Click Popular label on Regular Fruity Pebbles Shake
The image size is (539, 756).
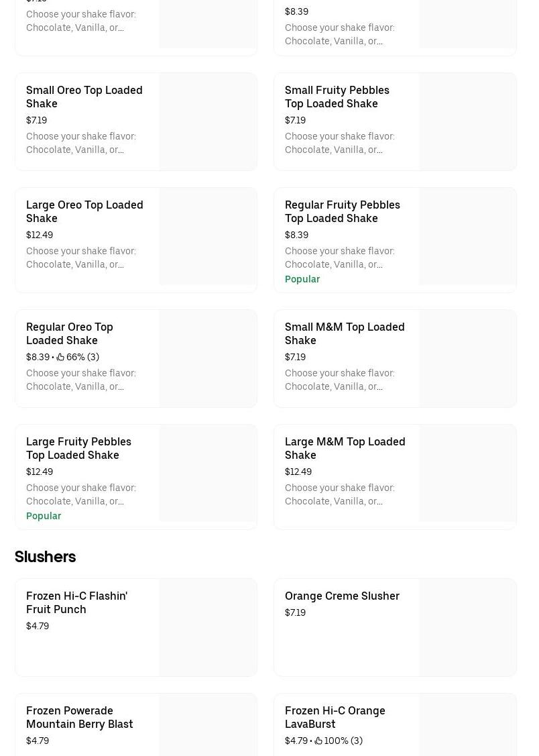tap(302, 279)
